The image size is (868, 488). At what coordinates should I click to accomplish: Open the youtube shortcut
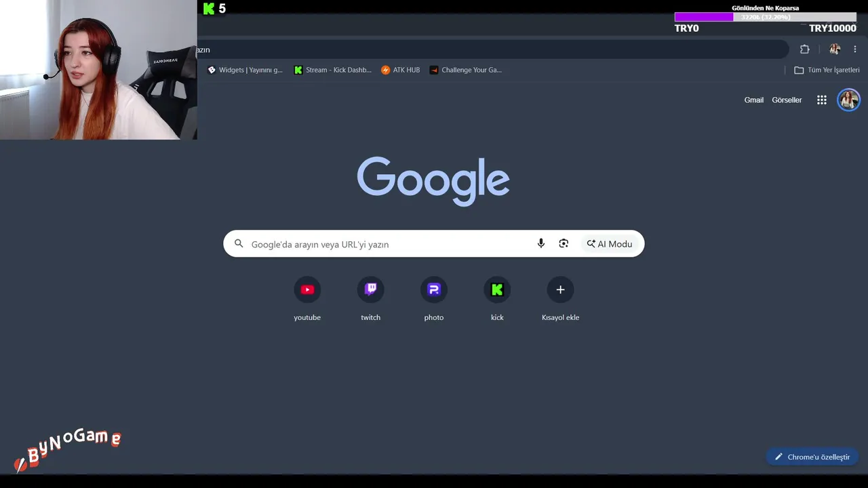[x=307, y=298]
